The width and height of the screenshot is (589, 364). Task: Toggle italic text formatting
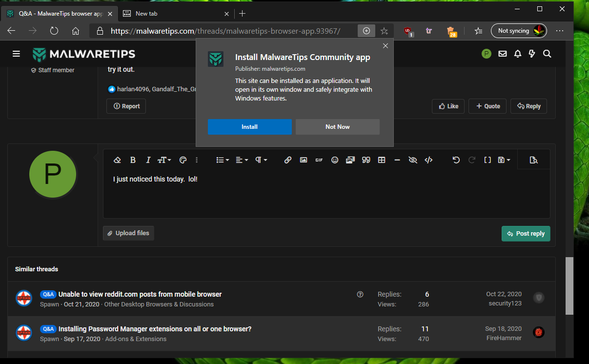pyautogui.click(x=148, y=160)
